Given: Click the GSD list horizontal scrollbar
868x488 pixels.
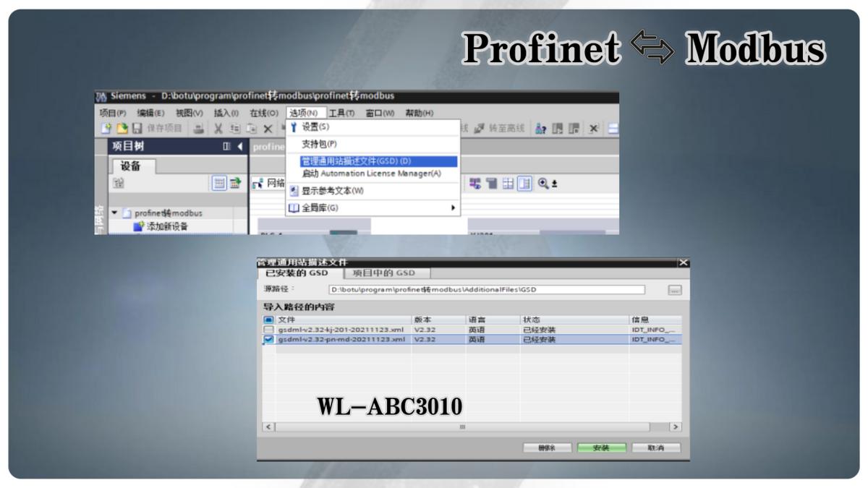Looking at the screenshot, I should click(463, 427).
